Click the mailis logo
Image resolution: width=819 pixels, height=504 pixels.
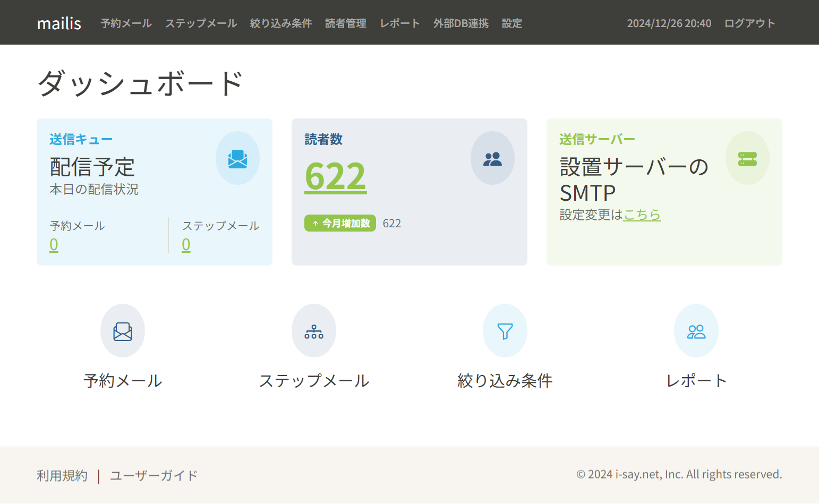[59, 23]
